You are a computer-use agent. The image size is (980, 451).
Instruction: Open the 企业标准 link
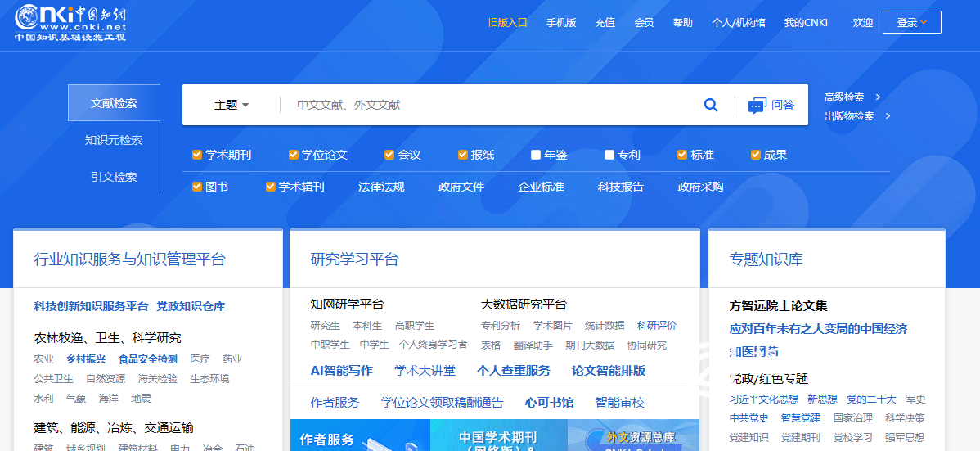542,187
